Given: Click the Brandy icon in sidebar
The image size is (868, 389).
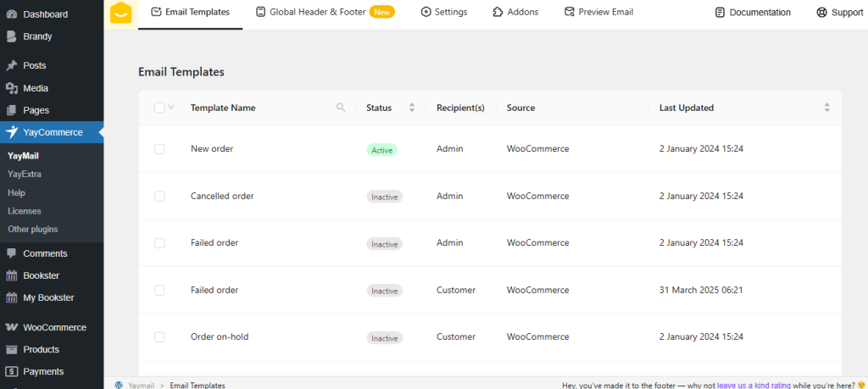Looking at the screenshot, I should 11,36.
